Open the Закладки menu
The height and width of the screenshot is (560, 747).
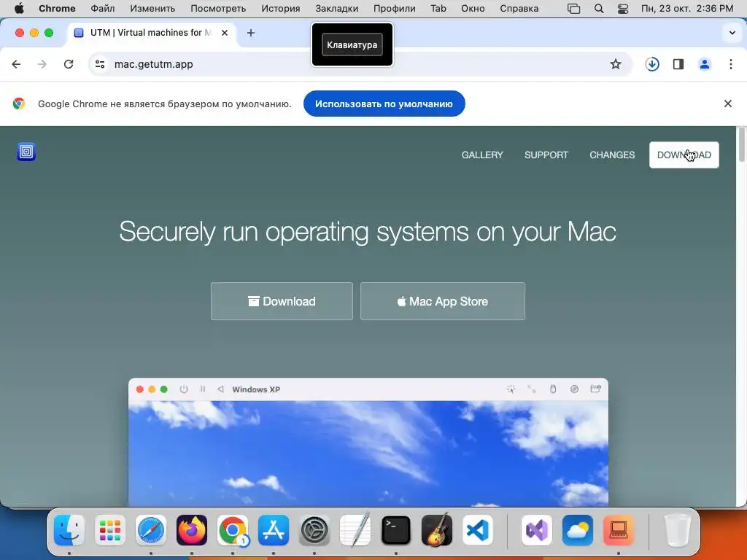(x=337, y=9)
